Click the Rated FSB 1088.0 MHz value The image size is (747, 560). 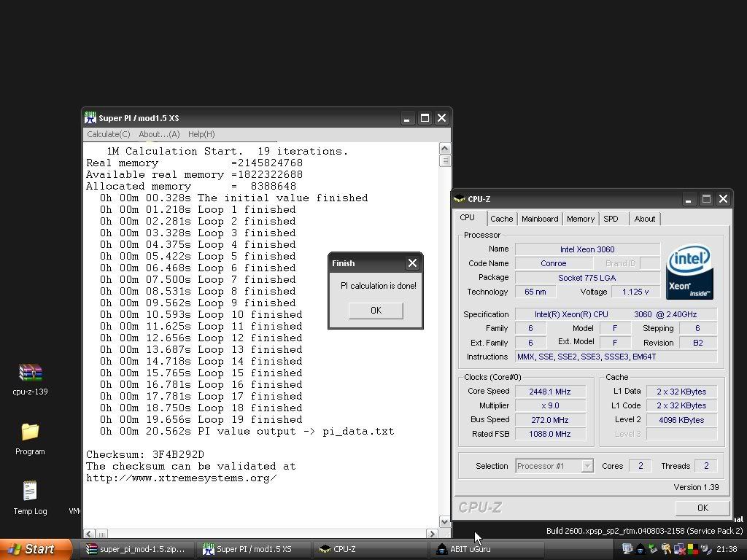550,434
